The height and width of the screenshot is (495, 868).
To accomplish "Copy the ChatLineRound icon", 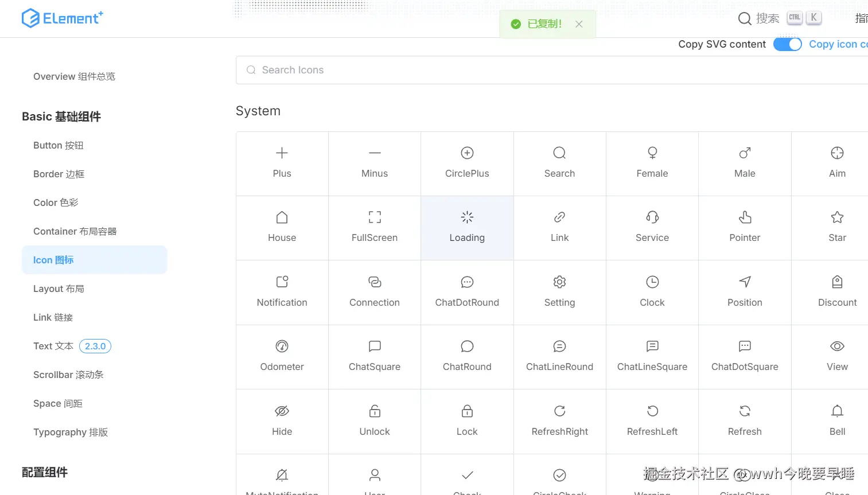I will (560, 357).
